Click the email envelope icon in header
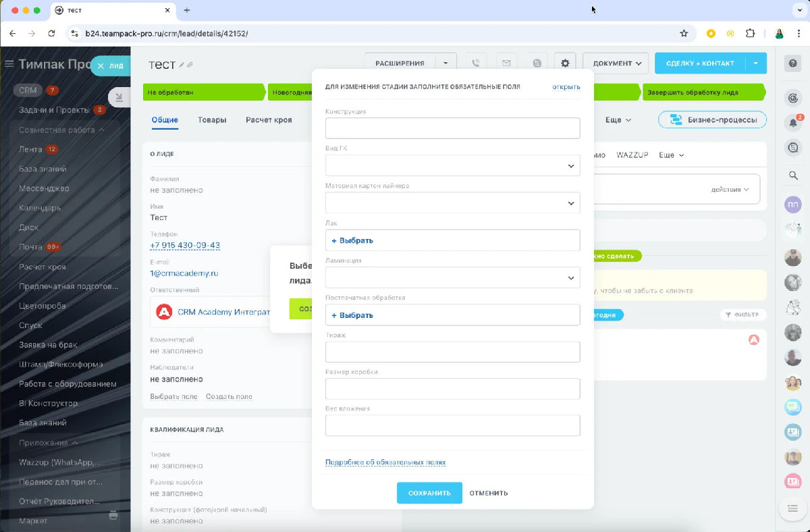Image resolution: width=810 pixels, height=532 pixels. (506, 63)
